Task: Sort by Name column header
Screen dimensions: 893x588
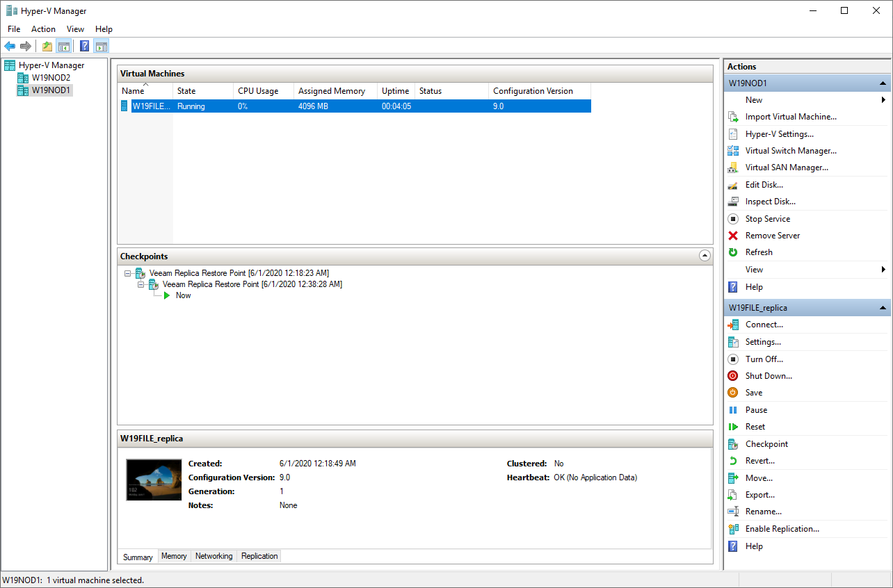Action: coord(145,91)
